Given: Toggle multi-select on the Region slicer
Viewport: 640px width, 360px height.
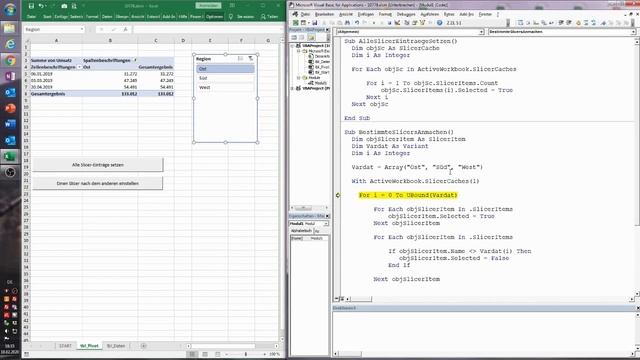Looking at the screenshot, I should click(240, 59).
